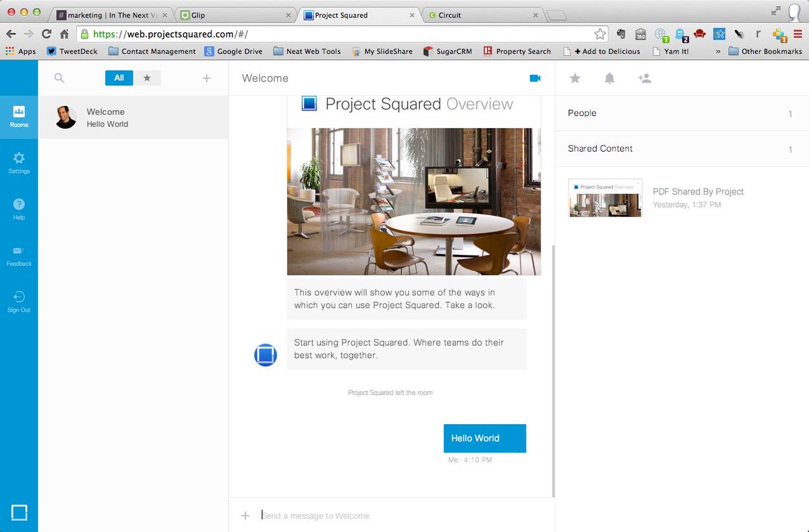Click the chat scrollbar

553,371
